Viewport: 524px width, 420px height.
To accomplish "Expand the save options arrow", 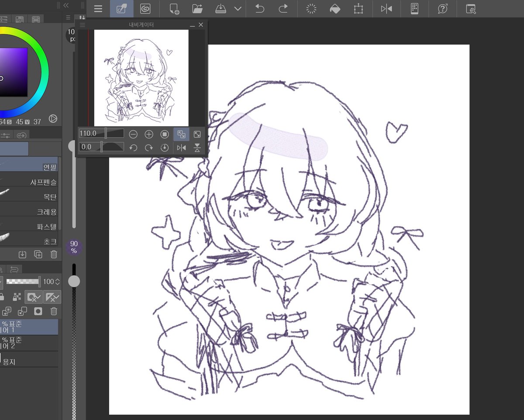I will point(238,9).
